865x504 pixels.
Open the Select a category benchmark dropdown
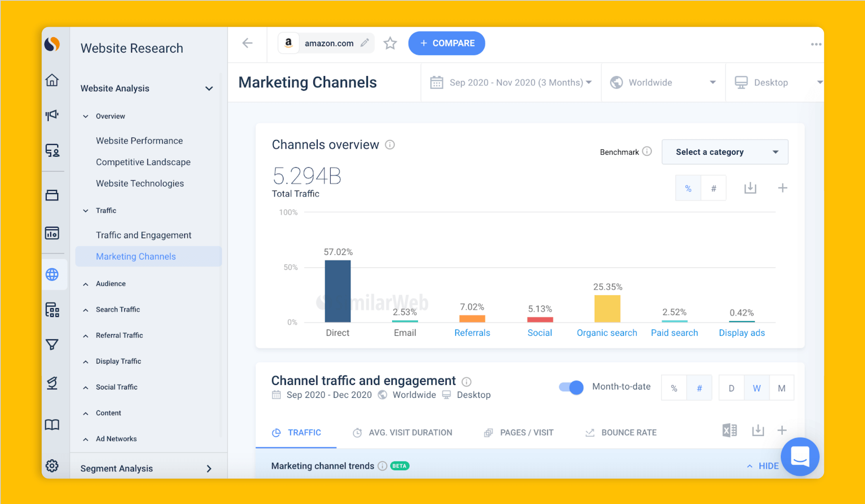point(725,152)
